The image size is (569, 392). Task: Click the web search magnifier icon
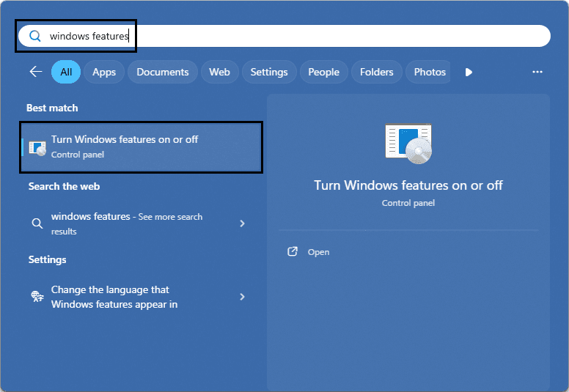(37, 223)
